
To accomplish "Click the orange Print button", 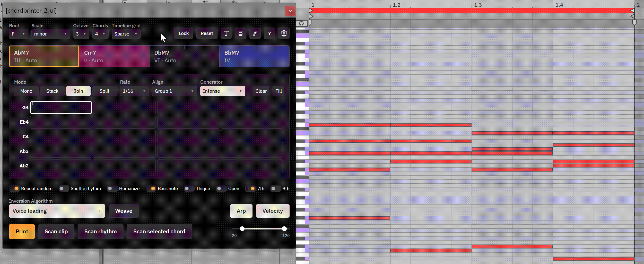I will coord(22,232).
